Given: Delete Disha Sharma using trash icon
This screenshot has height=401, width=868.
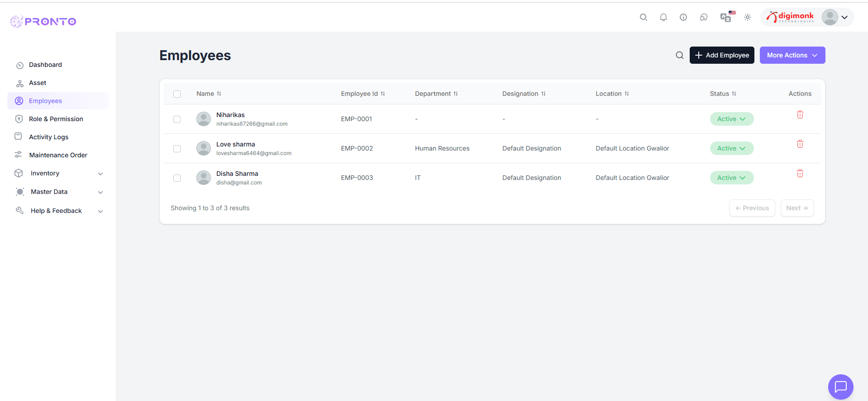Looking at the screenshot, I should [x=800, y=174].
